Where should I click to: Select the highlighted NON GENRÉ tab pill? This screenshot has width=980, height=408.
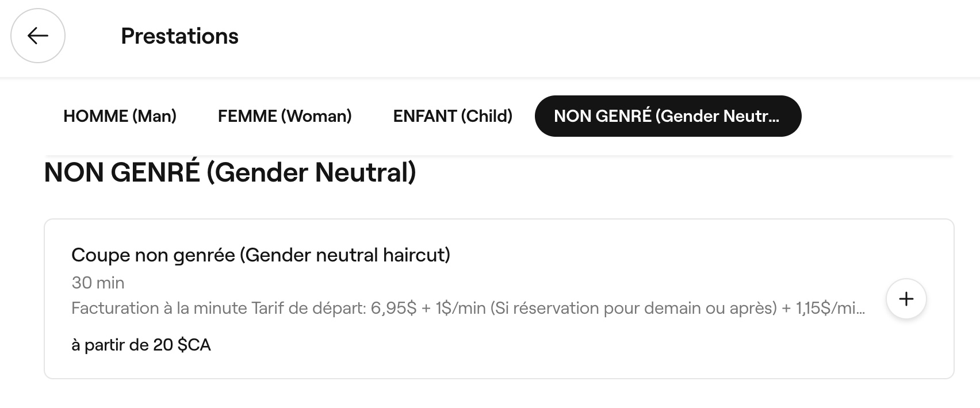click(667, 116)
